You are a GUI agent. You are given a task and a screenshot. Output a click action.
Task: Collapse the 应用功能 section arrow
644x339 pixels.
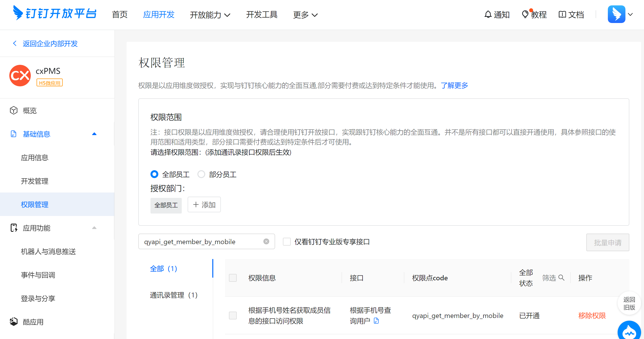pyautogui.click(x=94, y=228)
